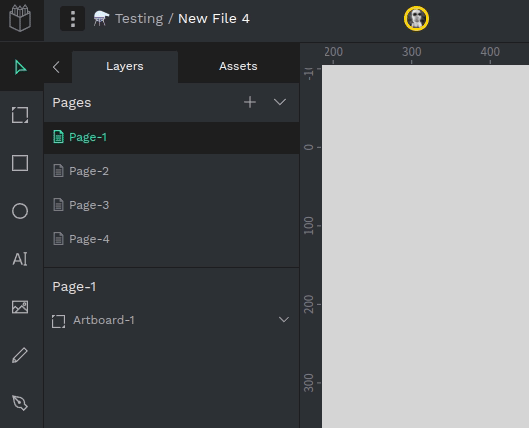The height and width of the screenshot is (428, 529).
Task: Select the Pencil curve tool
Action: (x=20, y=355)
